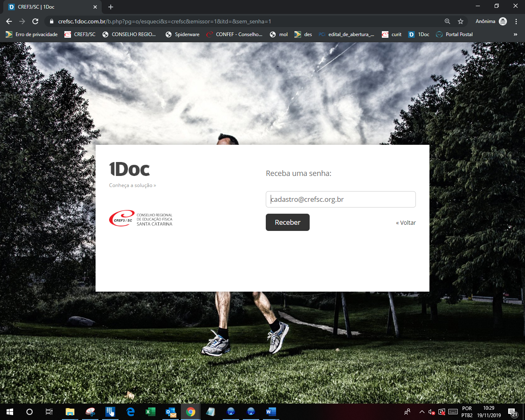
Task: Reload the page with the refresh icon
Action: [35, 21]
